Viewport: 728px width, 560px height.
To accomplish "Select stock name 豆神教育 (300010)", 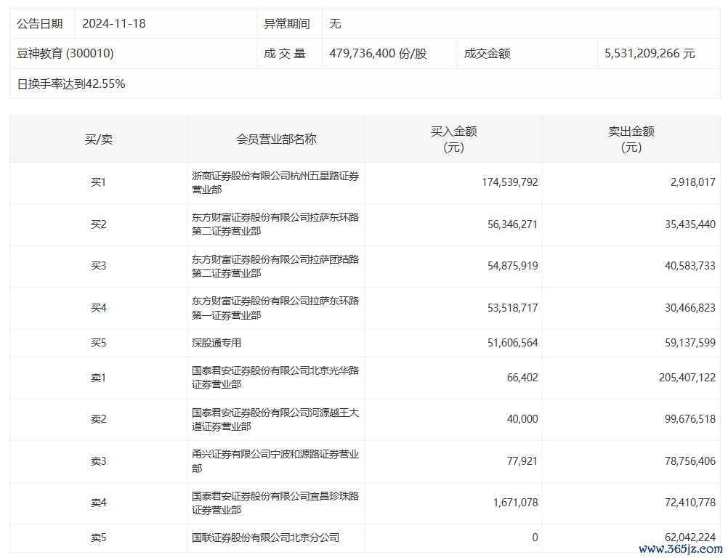I will click(65, 53).
